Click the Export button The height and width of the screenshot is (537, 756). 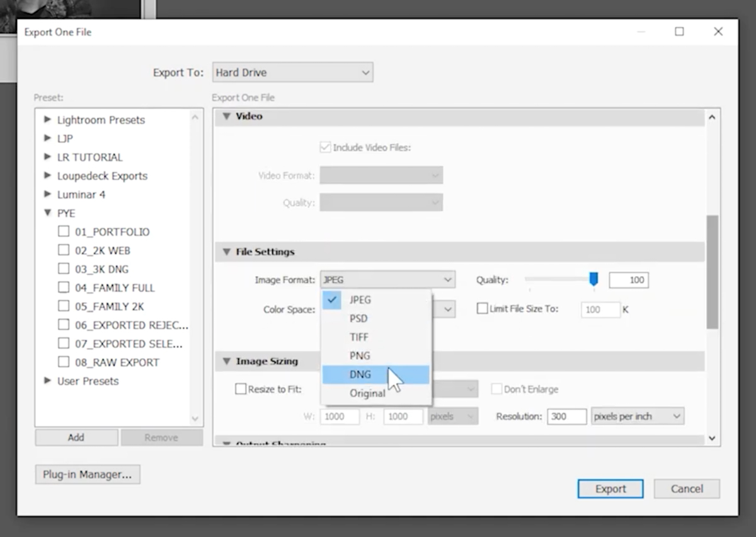[x=610, y=488]
